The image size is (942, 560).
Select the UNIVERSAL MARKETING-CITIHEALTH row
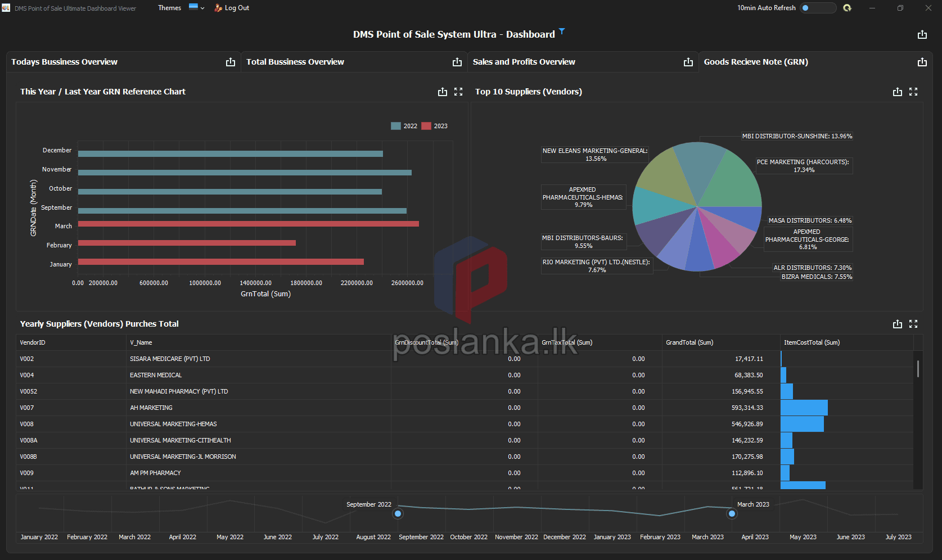coord(465,440)
